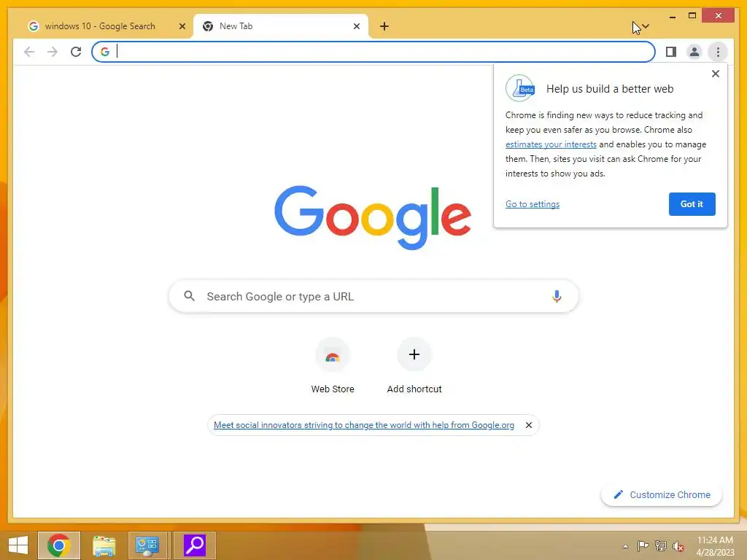This screenshot has height=560, width=747.
Task: Close the windows 10 Google Search tab
Action: [182, 27]
